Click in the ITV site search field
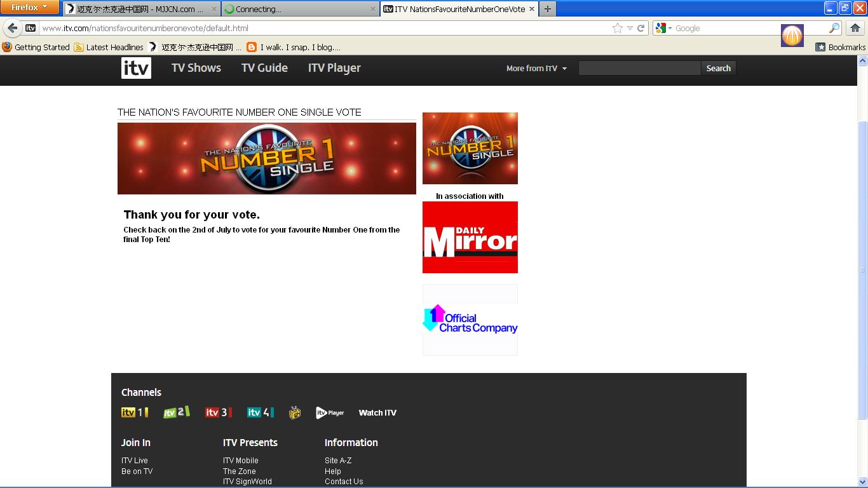Viewport: 868px width, 488px height. click(x=639, y=69)
